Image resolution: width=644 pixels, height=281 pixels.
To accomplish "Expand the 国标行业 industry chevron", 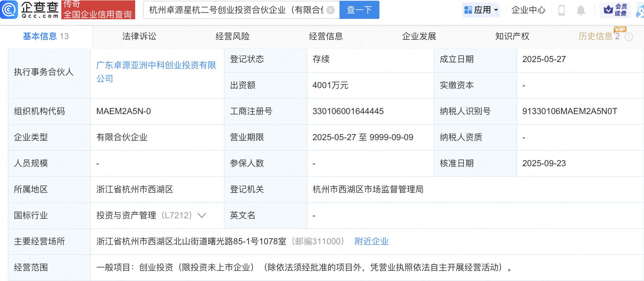I will pyautogui.click(x=202, y=215).
